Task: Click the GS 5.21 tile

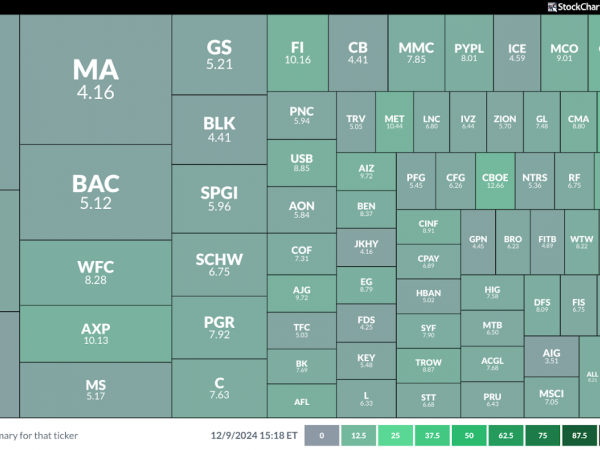Action: pos(219,54)
